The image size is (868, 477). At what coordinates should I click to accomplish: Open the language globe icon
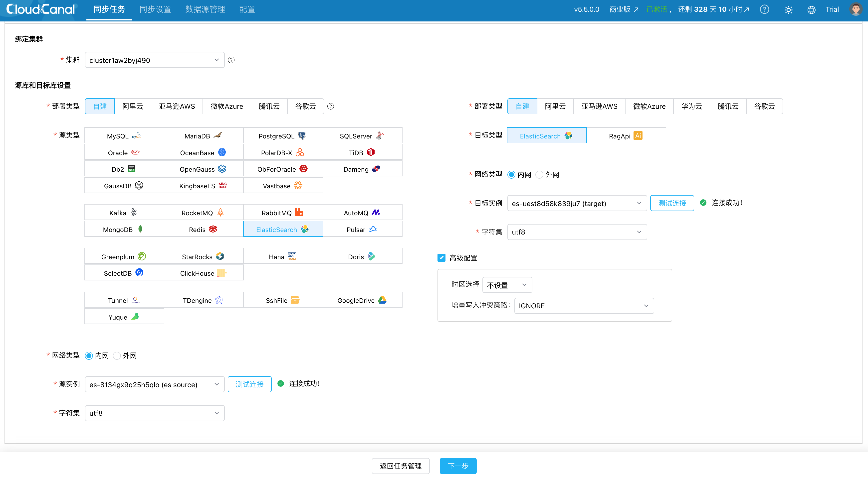coord(811,10)
